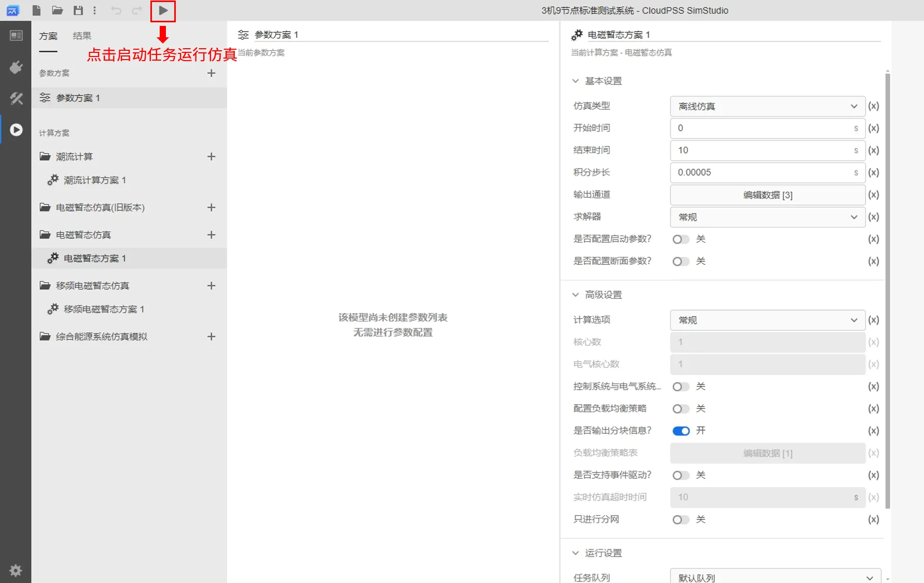Click the (x) variable button for 仿真类型

[874, 106]
